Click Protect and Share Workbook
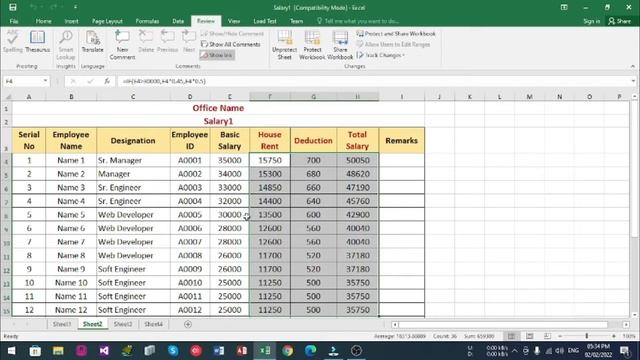The height and width of the screenshot is (360, 640). pyautogui.click(x=396, y=33)
